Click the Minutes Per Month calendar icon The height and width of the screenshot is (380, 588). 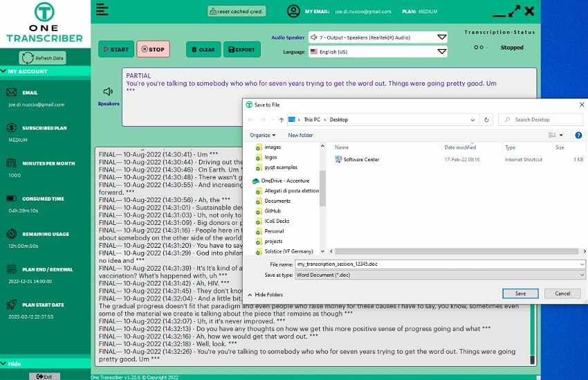[11, 163]
